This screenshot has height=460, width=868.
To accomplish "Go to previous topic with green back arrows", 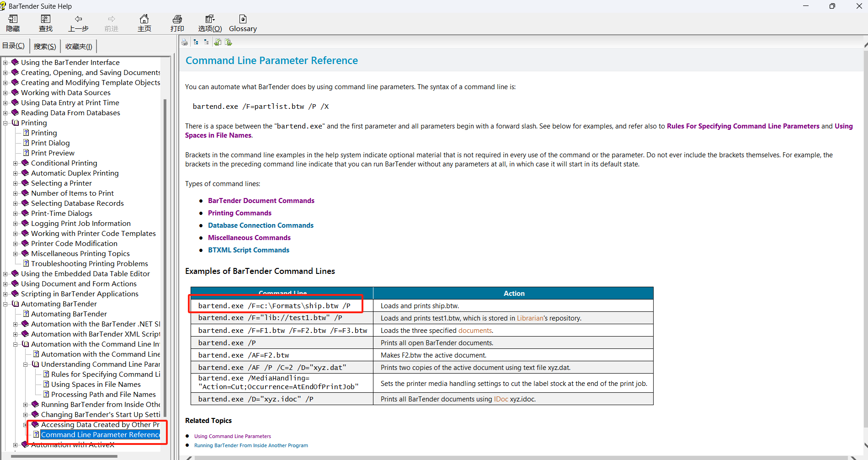I will (218, 43).
